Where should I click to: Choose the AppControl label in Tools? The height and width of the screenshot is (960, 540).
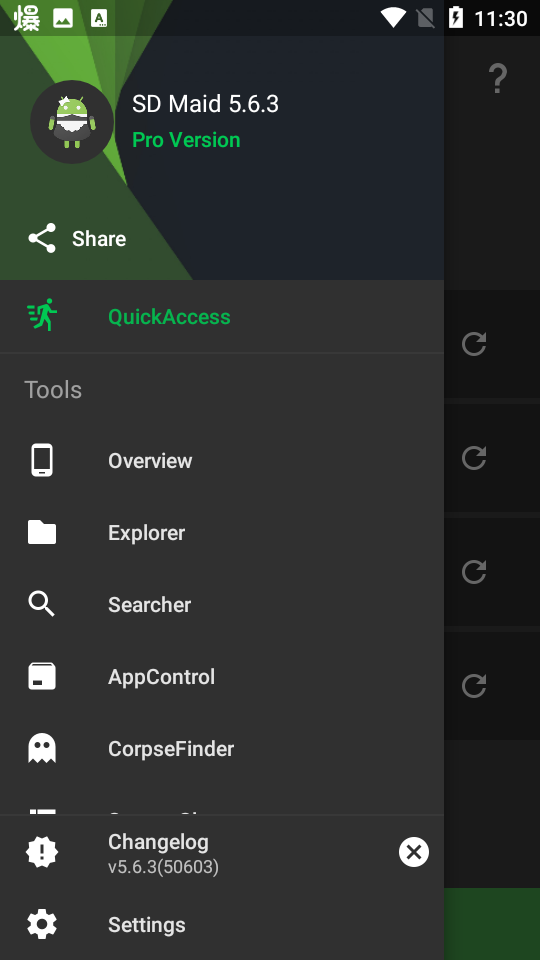pyautogui.click(x=162, y=677)
